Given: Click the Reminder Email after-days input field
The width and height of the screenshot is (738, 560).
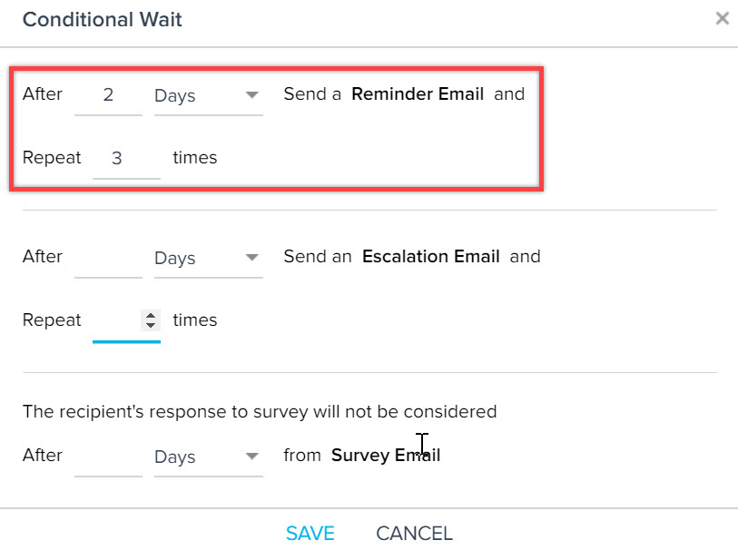Looking at the screenshot, I should pos(108,94).
